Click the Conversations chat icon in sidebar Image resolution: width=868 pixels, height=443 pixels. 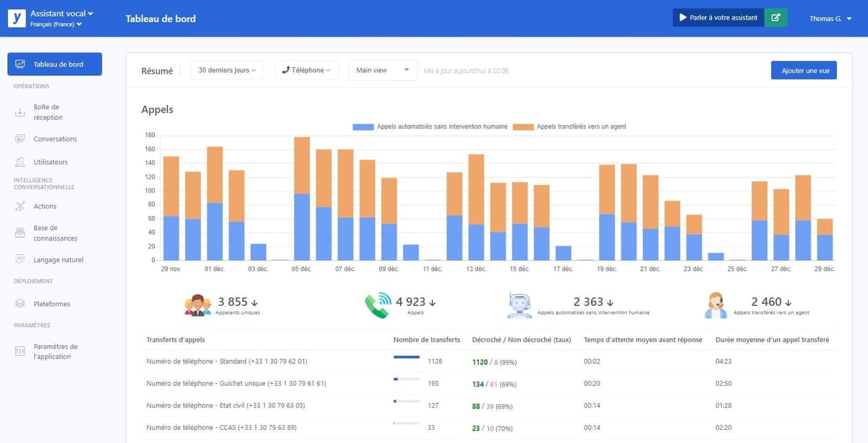pos(20,139)
